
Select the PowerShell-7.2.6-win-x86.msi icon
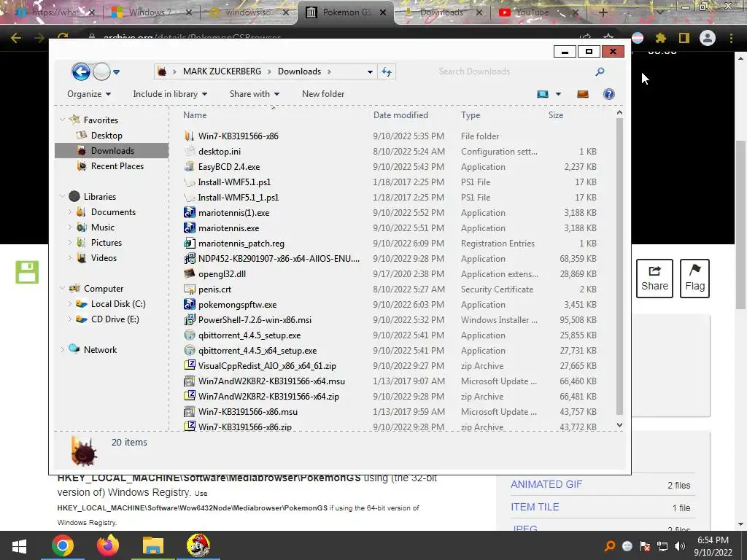click(x=190, y=319)
